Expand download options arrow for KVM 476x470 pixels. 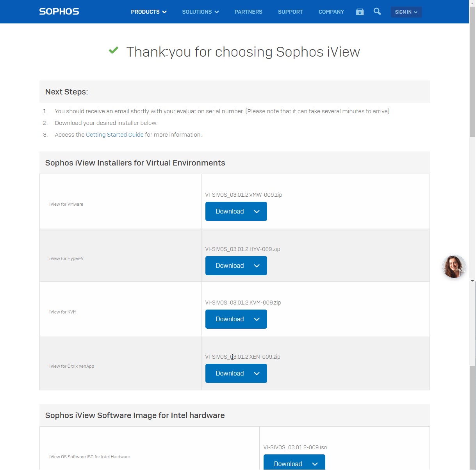coord(257,319)
